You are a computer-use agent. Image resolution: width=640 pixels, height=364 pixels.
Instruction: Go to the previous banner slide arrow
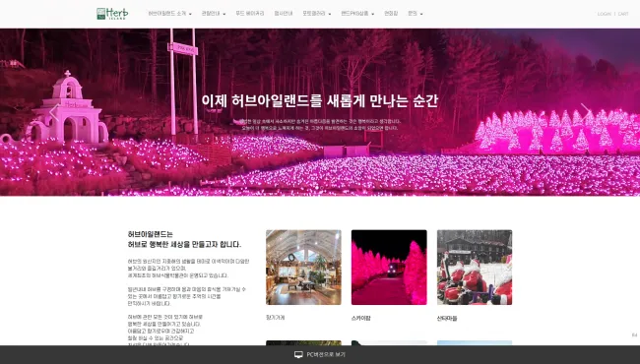[54, 112]
